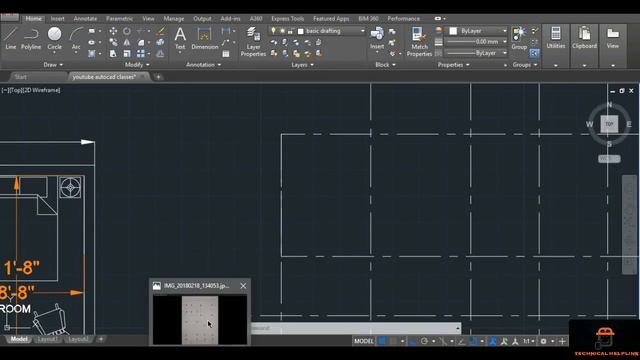Toggle layer lock icon in layer dropdown
Screen dimensions: 640x360
(x=290, y=31)
